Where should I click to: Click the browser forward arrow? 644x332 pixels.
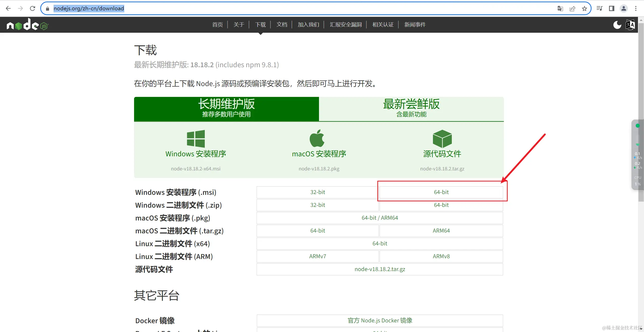point(20,9)
